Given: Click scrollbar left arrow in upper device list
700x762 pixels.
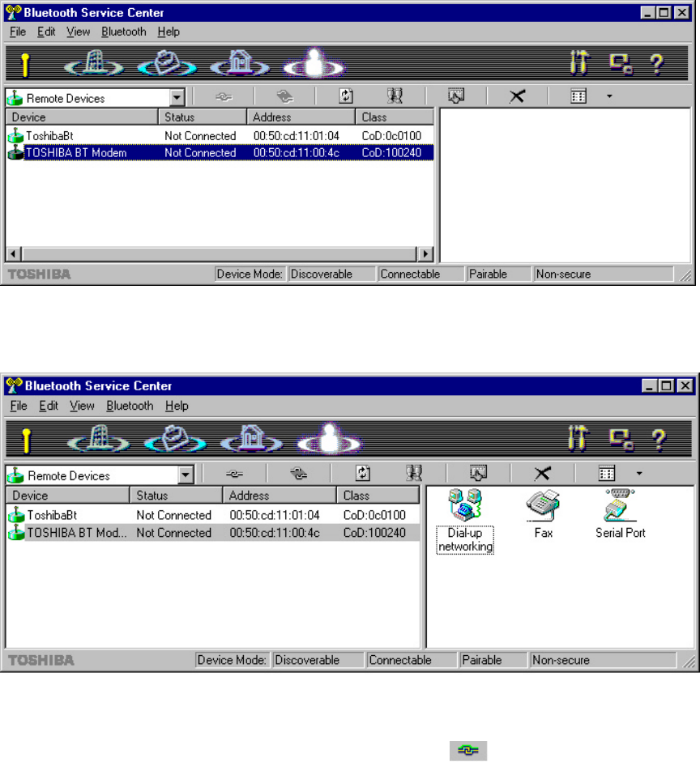Looking at the screenshot, I should coord(14,253).
